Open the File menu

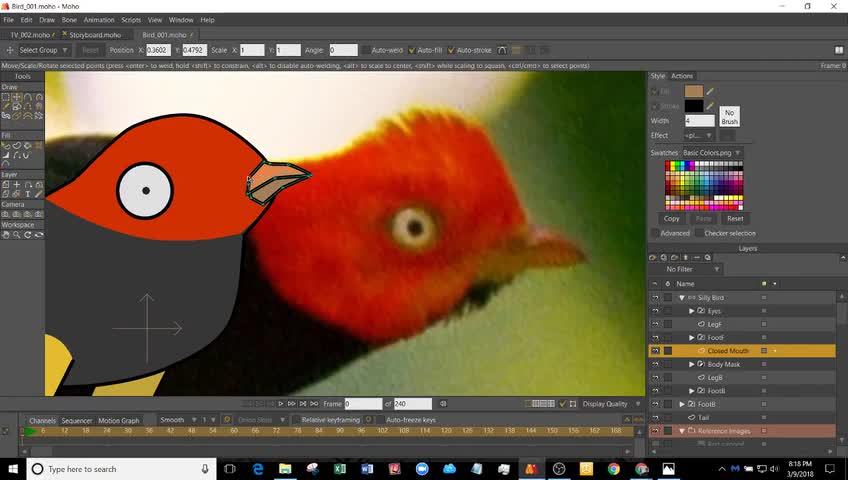9,20
